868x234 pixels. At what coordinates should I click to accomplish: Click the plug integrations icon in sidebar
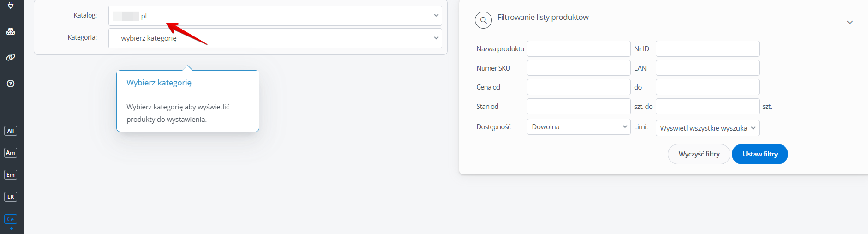tap(11, 6)
